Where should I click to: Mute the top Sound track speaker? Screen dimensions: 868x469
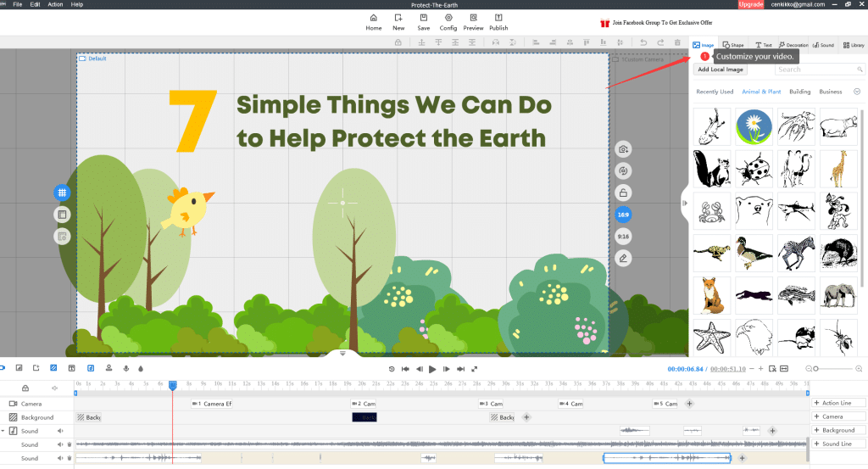click(x=60, y=431)
